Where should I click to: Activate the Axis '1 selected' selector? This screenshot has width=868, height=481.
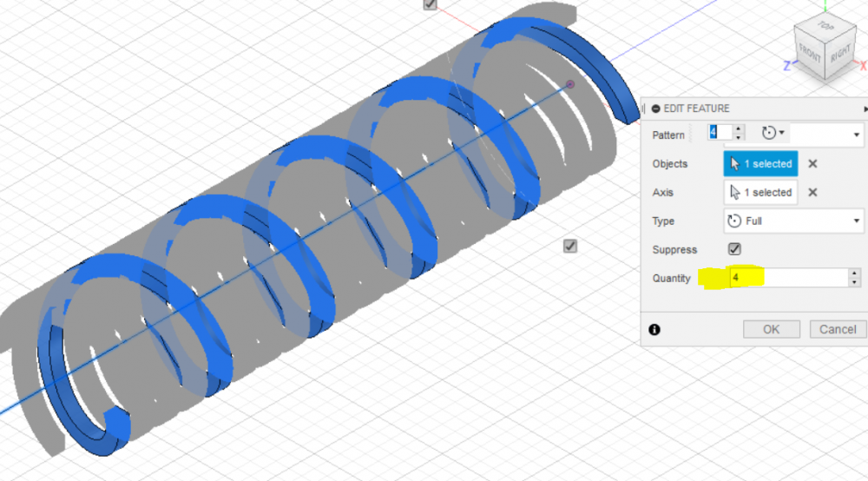(x=760, y=193)
